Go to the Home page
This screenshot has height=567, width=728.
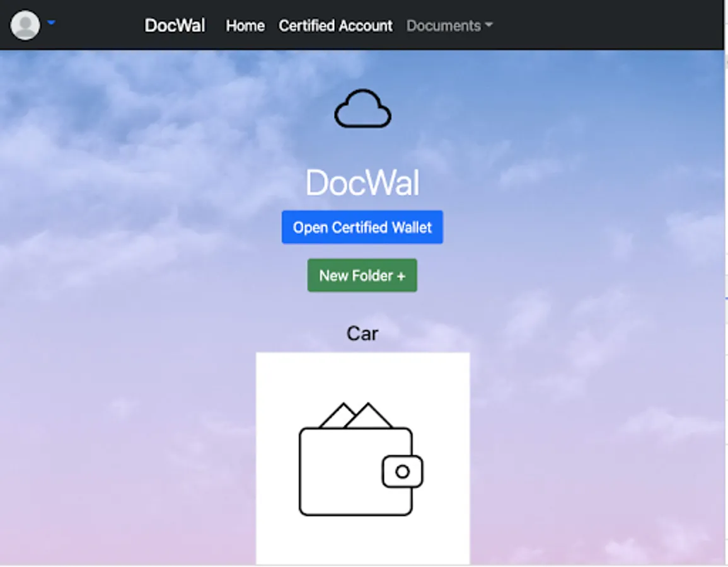(x=245, y=26)
